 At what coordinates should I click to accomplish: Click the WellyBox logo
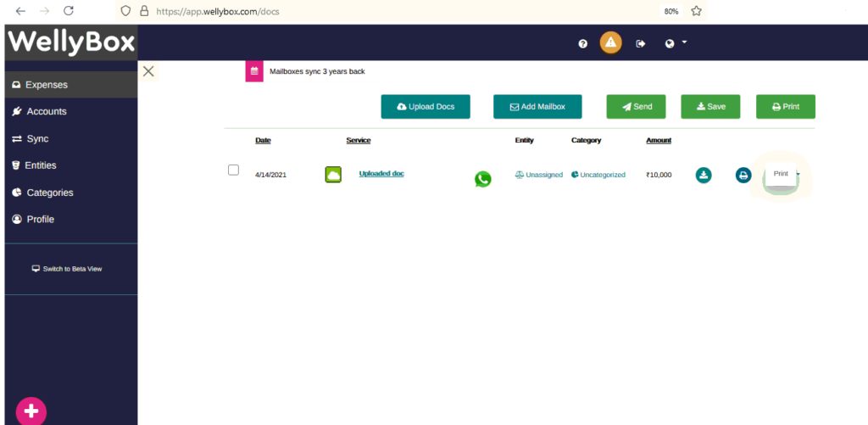point(71,42)
